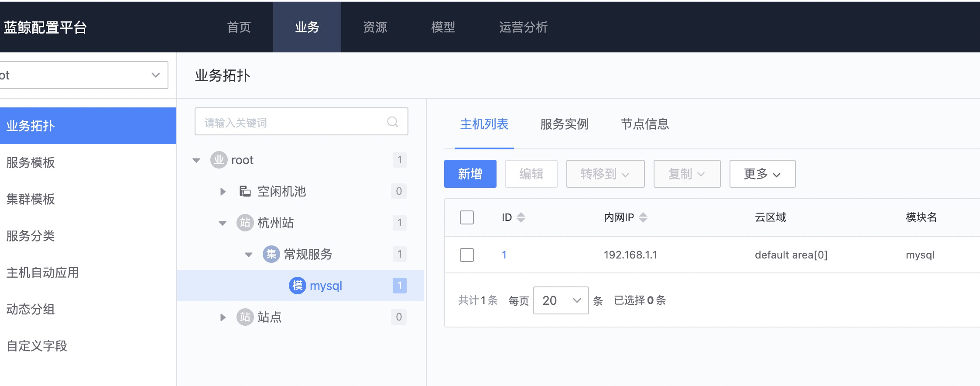Tick the select-all header checkbox
This screenshot has height=386, width=980.
467,217
